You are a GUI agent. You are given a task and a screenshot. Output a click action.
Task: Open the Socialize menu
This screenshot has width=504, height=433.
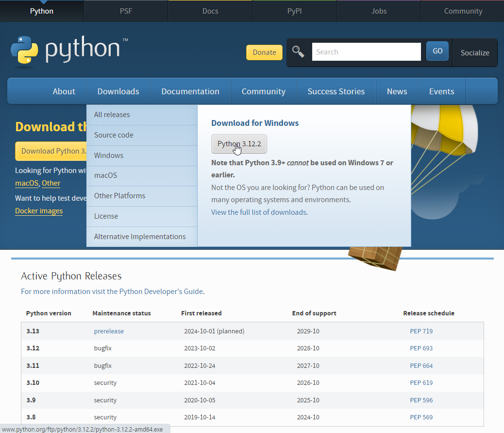coord(475,53)
